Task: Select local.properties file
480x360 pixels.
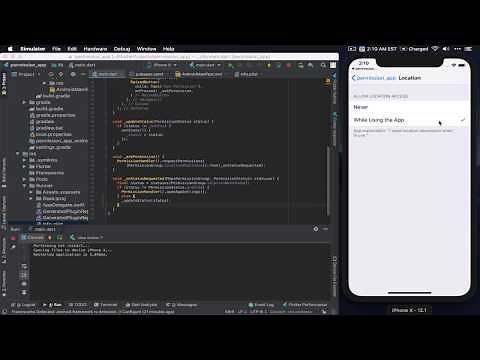Action: click(51, 134)
